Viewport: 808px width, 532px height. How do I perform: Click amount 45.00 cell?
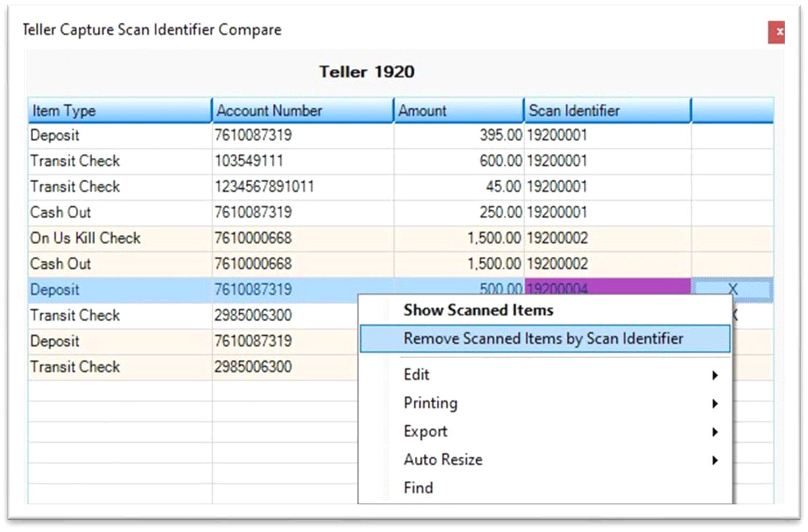click(x=459, y=187)
